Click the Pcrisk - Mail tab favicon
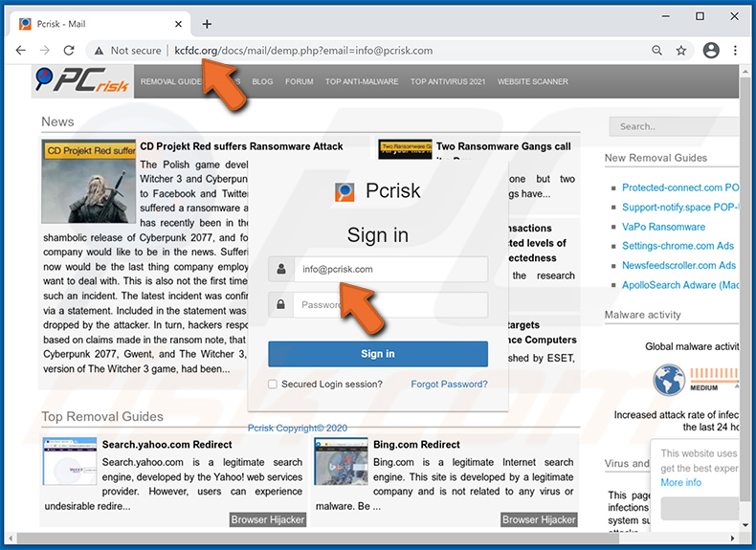Viewport: 756px width, 550px height. tap(25, 24)
